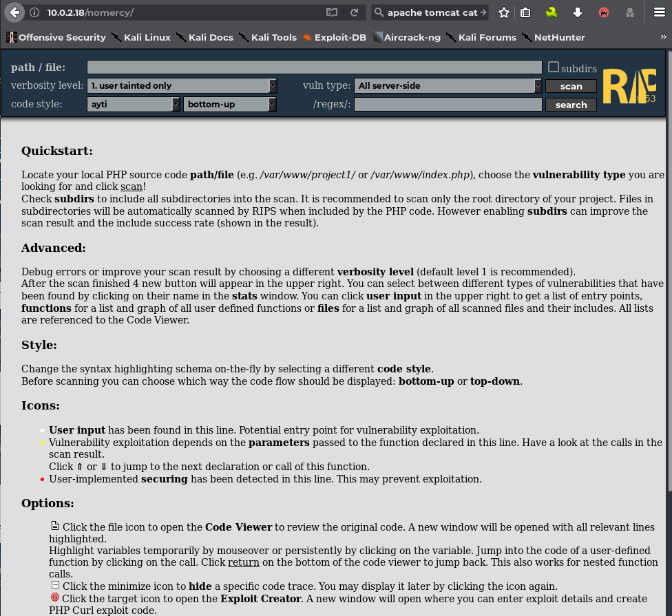Open the downloads arrow icon

point(578,12)
